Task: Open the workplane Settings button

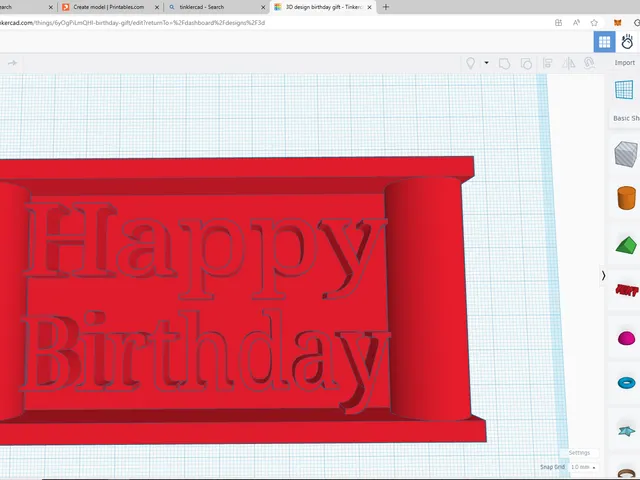Action: [x=579, y=453]
